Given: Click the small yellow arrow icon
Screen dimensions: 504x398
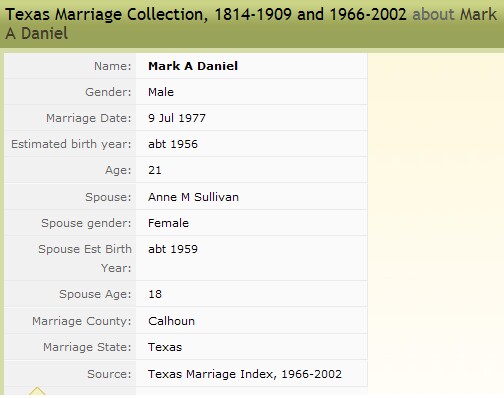Looking at the screenshot, I should tap(37, 391).
